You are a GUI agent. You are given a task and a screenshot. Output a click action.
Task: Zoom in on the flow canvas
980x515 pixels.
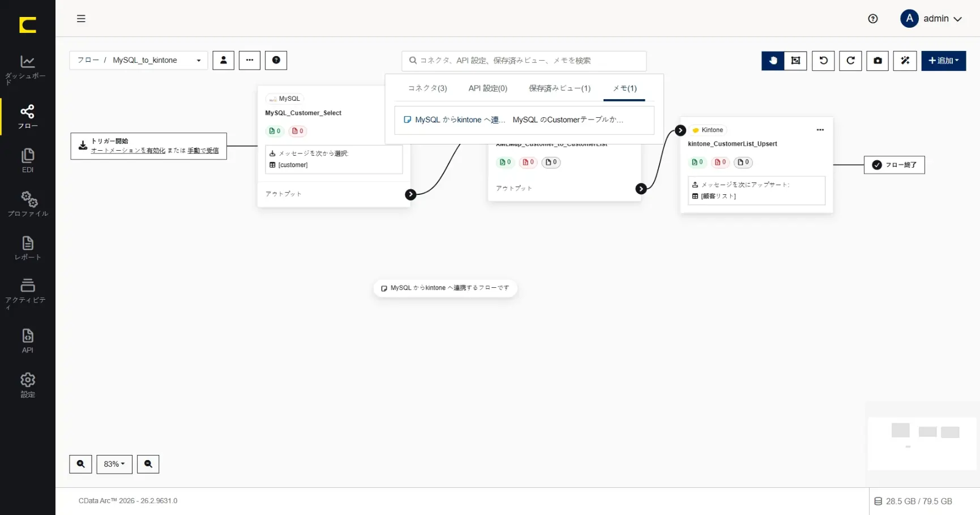pyautogui.click(x=80, y=464)
